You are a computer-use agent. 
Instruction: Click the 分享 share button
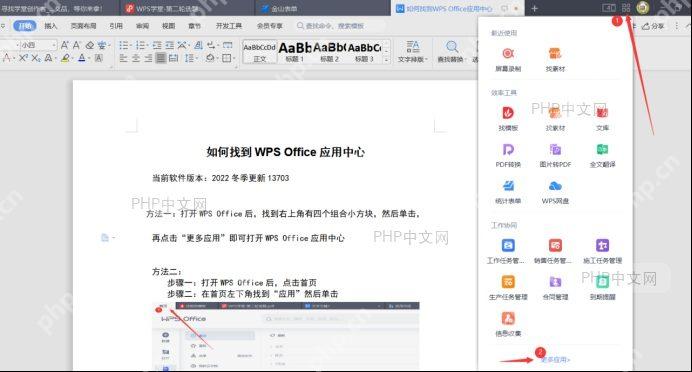[653, 26]
